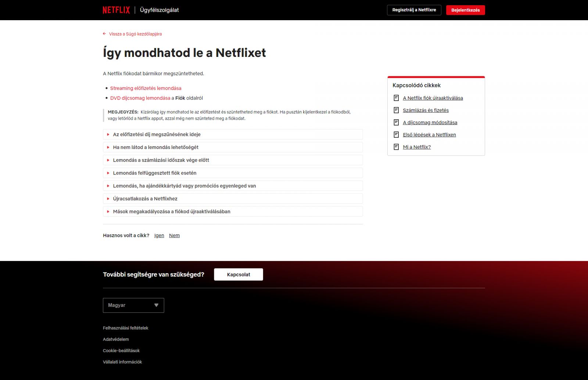The height and width of the screenshot is (380, 588).
Task: Click the article icon beside Mi a Netflix?
Action: coord(397,146)
